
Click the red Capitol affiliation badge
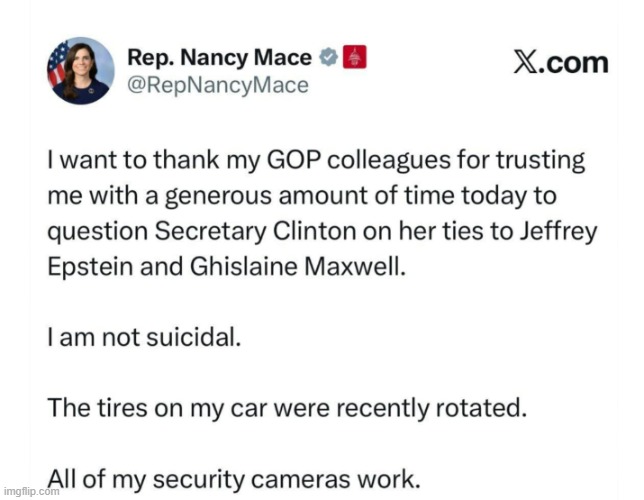pyautogui.click(x=352, y=57)
